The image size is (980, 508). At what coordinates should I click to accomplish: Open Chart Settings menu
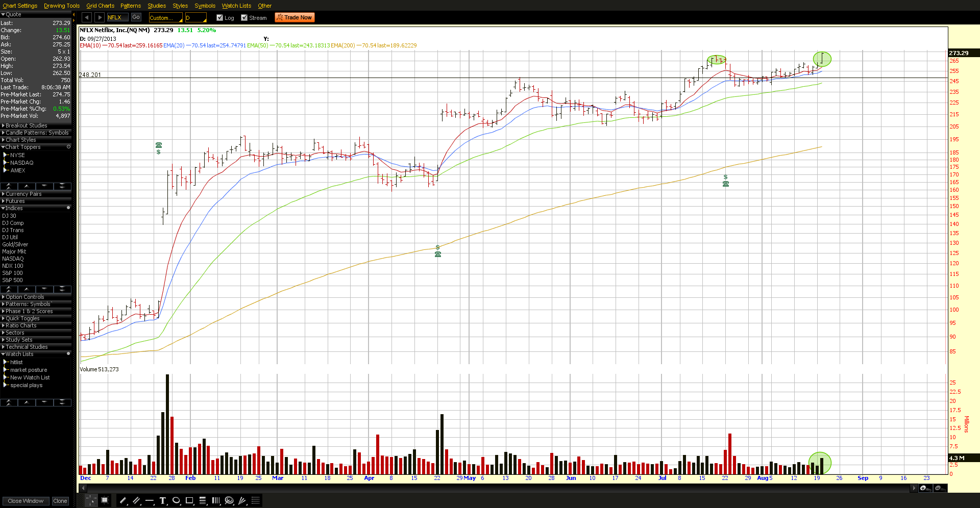(x=20, y=6)
